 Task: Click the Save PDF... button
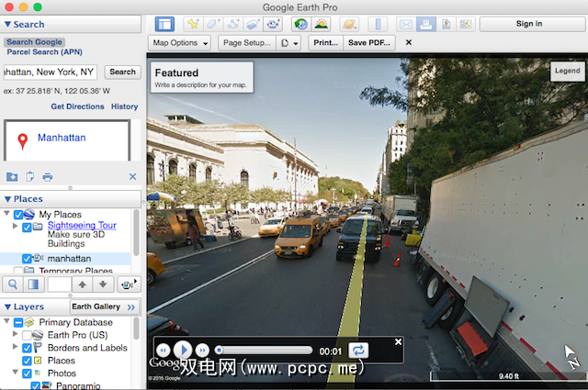pos(370,43)
